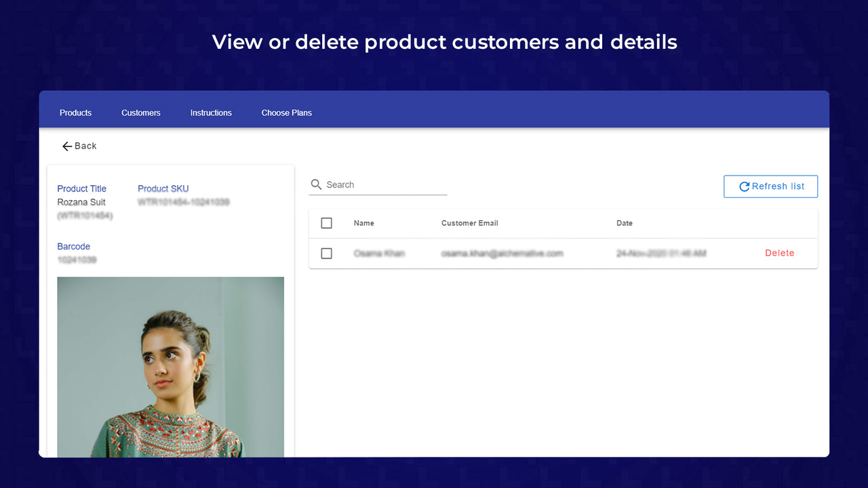Image resolution: width=868 pixels, height=488 pixels.
Task: Open the Product Title link
Action: (x=81, y=188)
